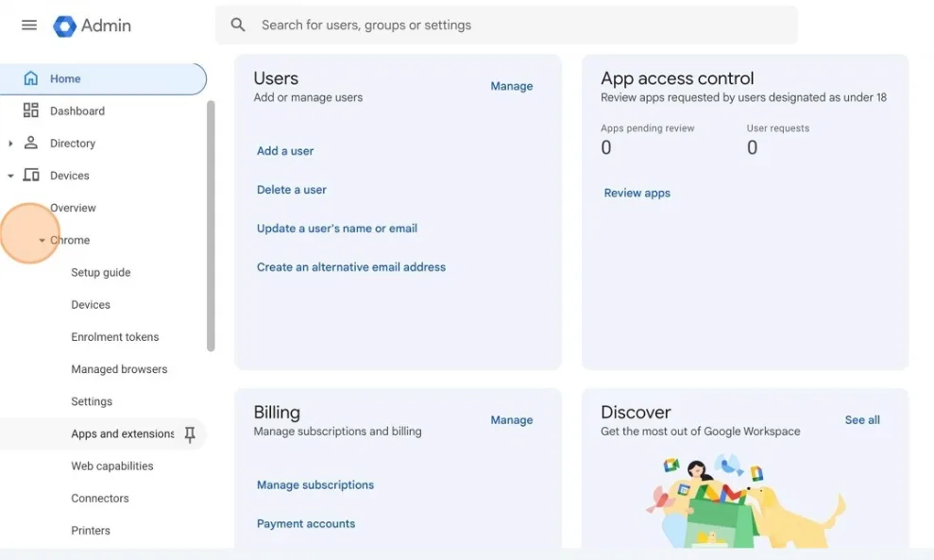
Task: Click the Directory person icon
Action: click(31, 144)
